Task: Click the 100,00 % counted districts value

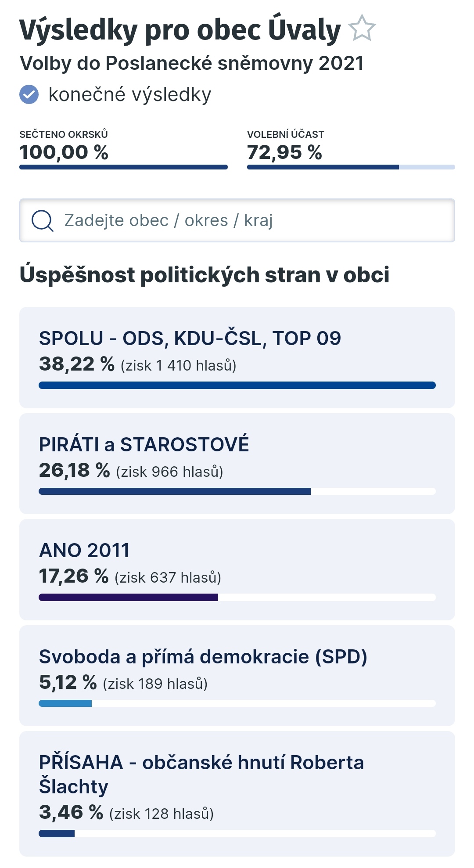Action: click(x=64, y=152)
